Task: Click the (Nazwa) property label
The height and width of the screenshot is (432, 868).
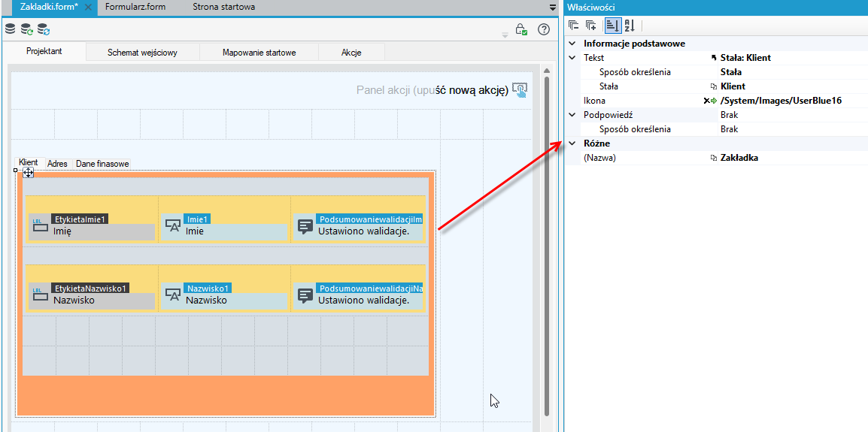Action: click(600, 159)
